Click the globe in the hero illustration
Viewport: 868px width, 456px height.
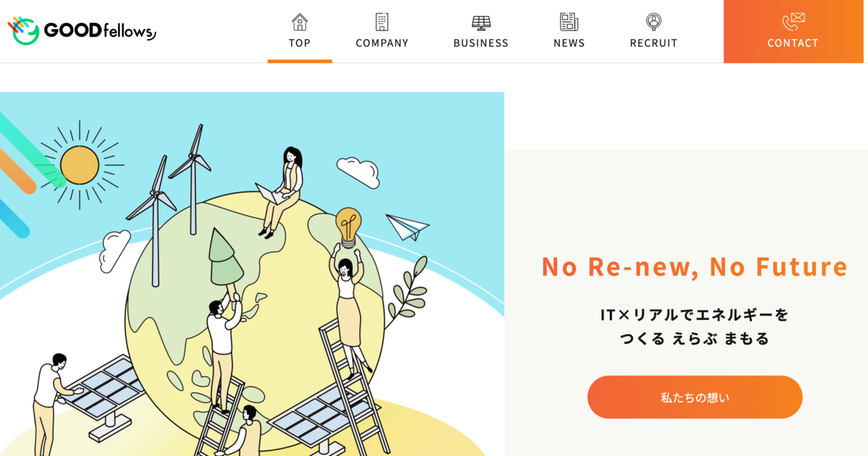[255, 318]
